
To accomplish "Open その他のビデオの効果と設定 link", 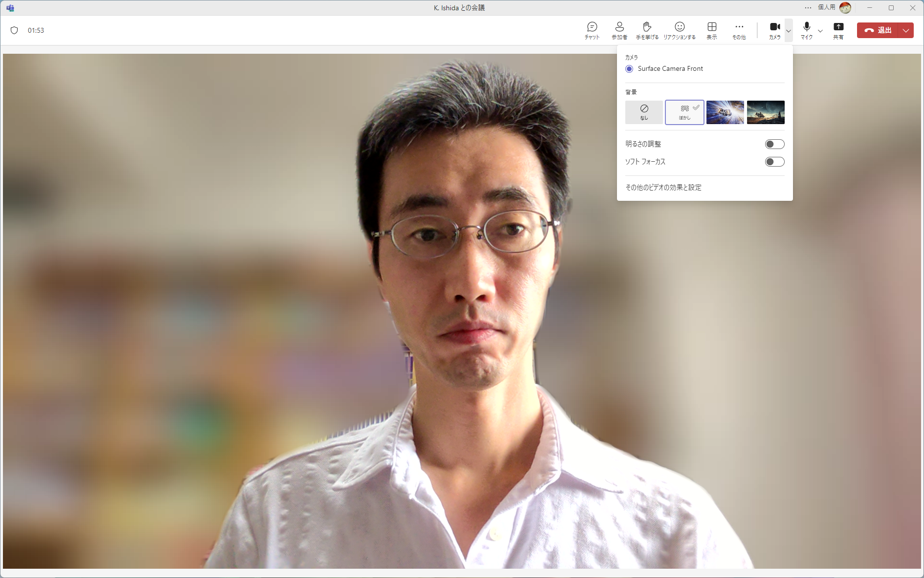I will (x=663, y=188).
